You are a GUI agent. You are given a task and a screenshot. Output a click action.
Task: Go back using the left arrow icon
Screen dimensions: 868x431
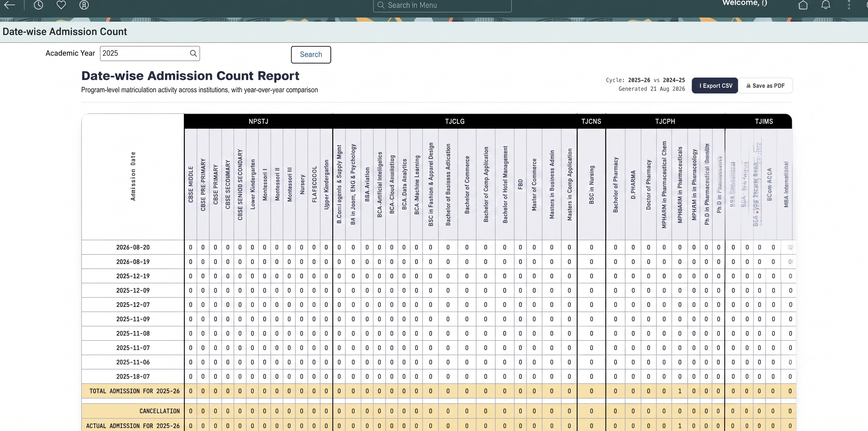click(x=10, y=5)
